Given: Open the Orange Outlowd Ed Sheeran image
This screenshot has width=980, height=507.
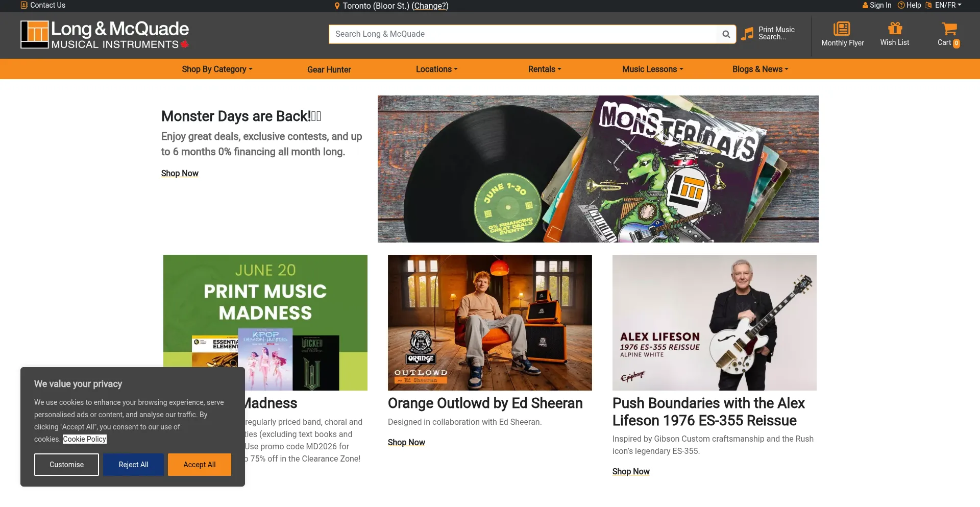Looking at the screenshot, I should pos(490,323).
